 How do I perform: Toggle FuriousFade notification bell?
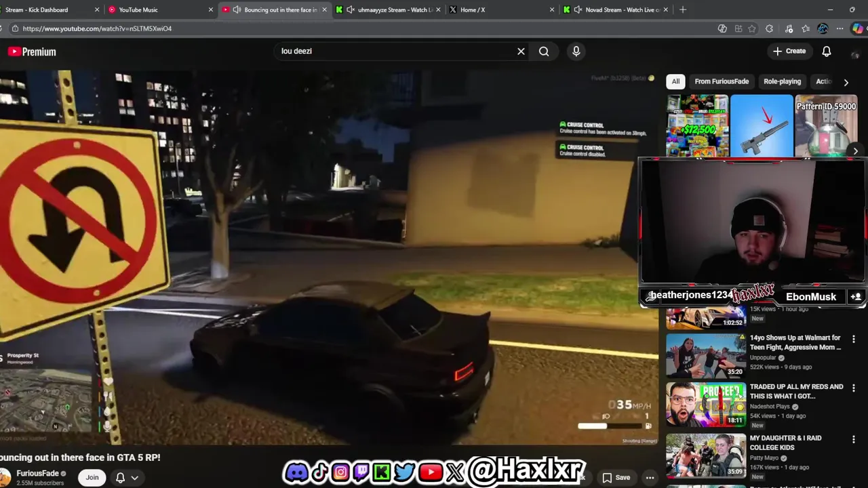[x=120, y=477]
